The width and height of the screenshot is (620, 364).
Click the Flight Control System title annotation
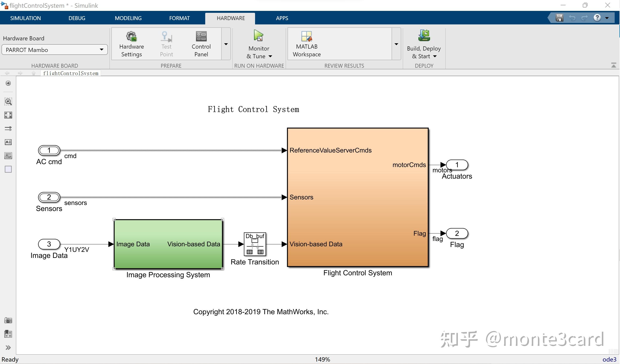pos(253,109)
